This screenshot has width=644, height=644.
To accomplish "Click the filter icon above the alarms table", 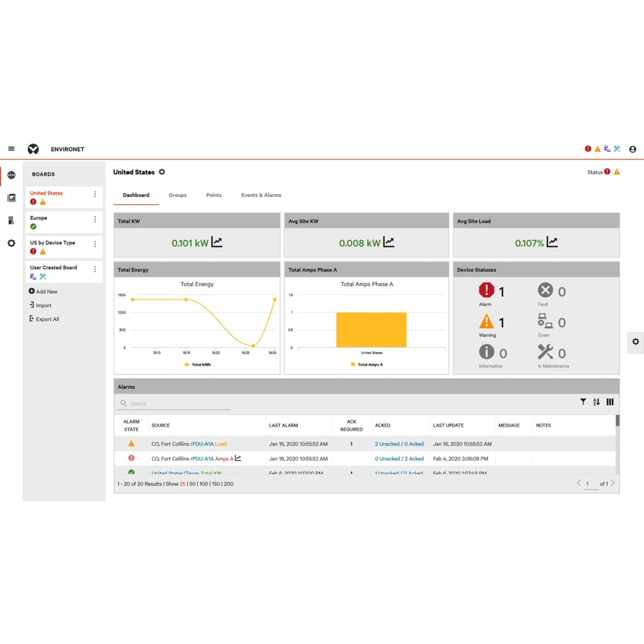I will (x=583, y=402).
